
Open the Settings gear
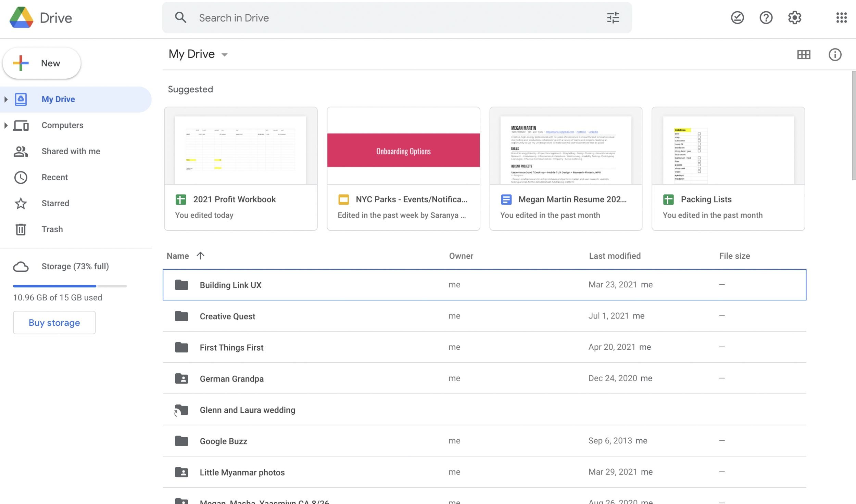click(x=794, y=17)
